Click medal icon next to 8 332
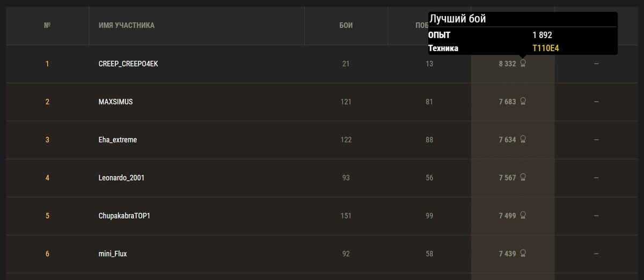Image resolution: width=644 pixels, height=280 pixels. click(x=523, y=63)
